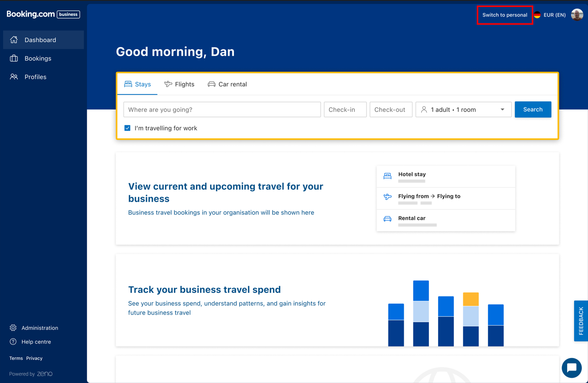This screenshot has width=588, height=383.
Task: Open the live chat bubble
Action: [571, 367]
